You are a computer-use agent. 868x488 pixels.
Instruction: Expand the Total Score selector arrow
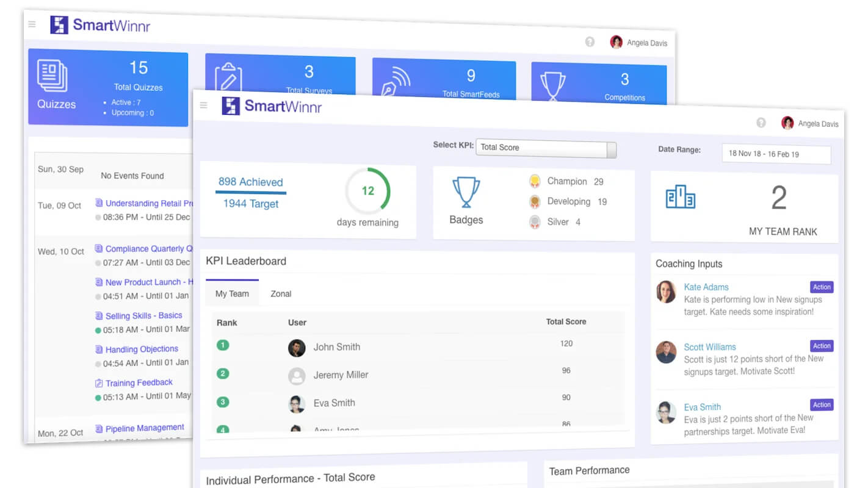610,149
